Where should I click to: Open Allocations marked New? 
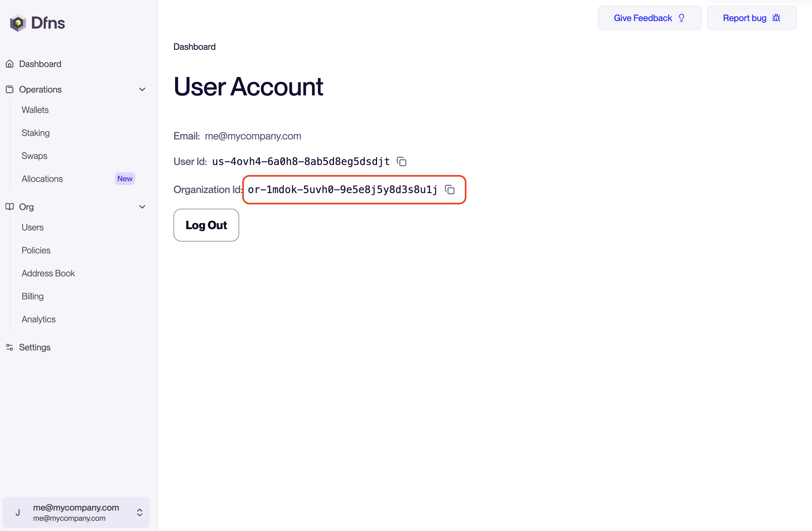pos(42,179)
